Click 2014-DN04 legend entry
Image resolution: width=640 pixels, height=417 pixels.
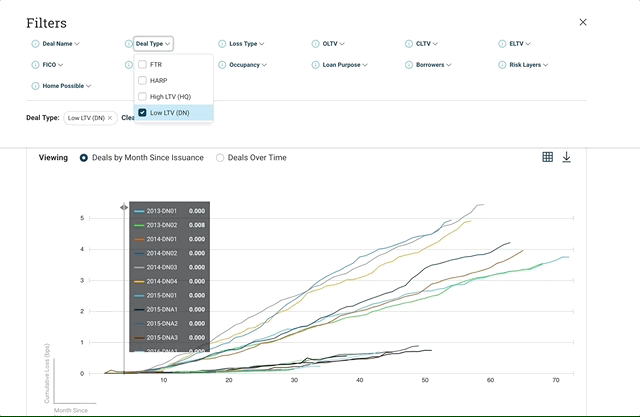(x=169, y=281)
